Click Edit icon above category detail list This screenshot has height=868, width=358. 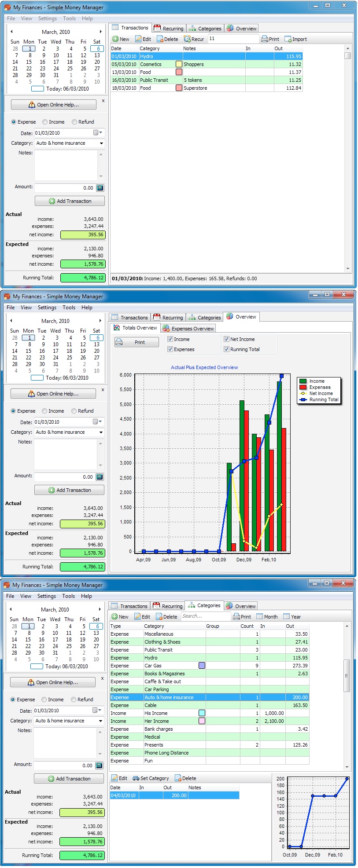click(114, 778)
